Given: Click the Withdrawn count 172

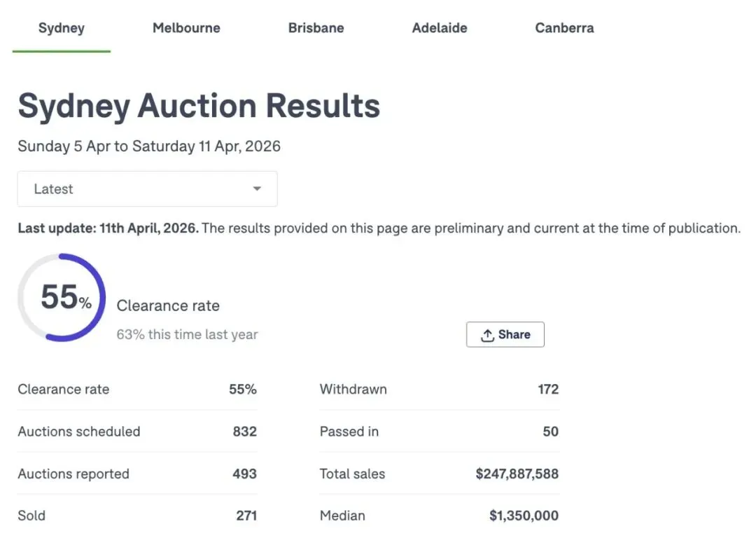Looking at the screenshot, I should click(548, 390).
